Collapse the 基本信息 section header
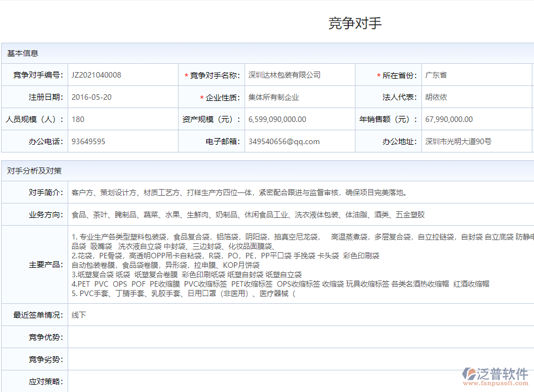Viewport: 534px width, 392px height. (23, 53)
